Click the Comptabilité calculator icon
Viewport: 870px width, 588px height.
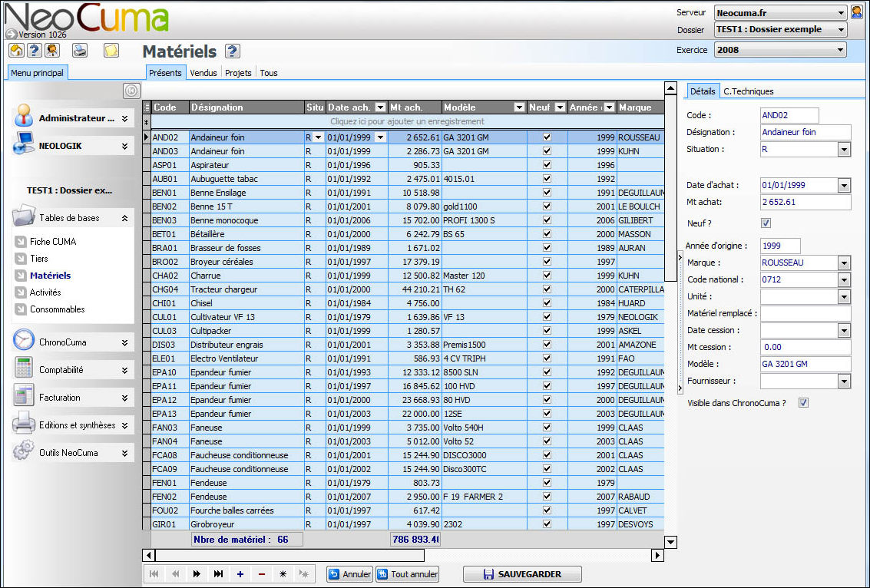[x=24, y=368]
